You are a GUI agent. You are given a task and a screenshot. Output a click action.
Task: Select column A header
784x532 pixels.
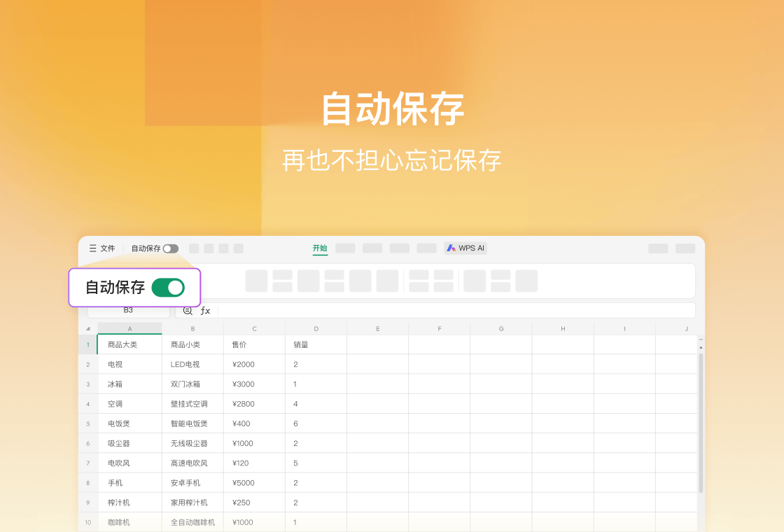click(x=129, y=328)
